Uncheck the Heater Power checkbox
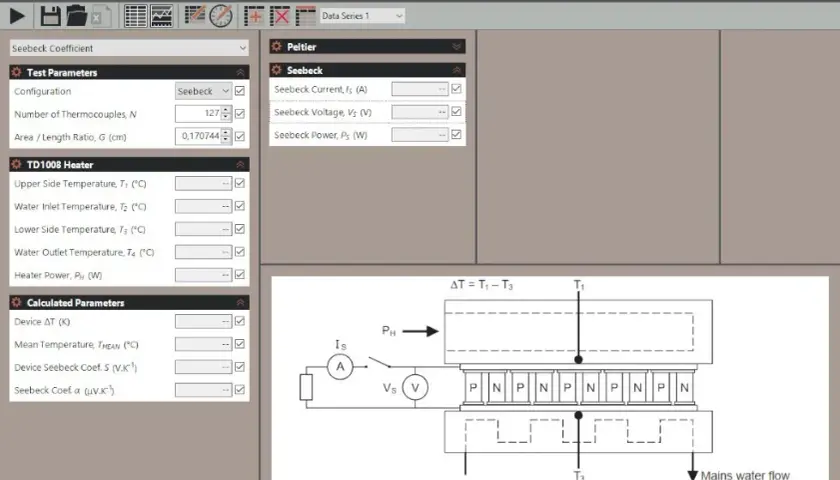This screenshot has width=840, height=480. coord(240,275)
